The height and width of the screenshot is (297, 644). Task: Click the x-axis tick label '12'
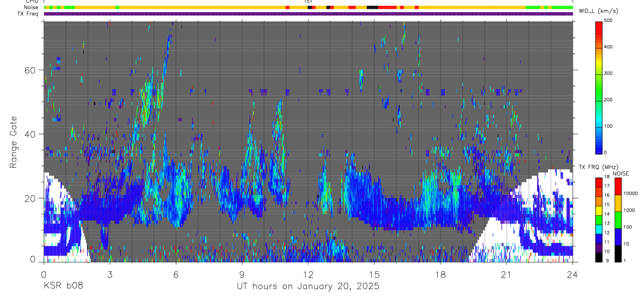point(308,274)
